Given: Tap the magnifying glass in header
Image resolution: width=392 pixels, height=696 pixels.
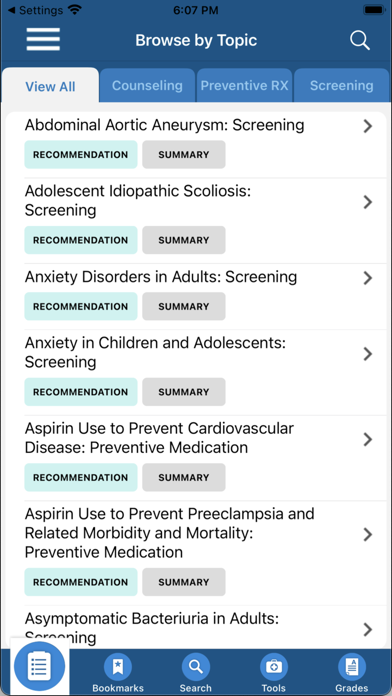Looking at the screenshot, I should coord(360,40).
